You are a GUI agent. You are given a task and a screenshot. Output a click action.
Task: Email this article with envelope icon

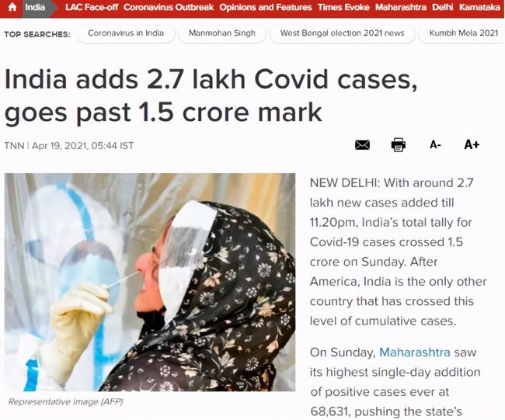[362, 145]
